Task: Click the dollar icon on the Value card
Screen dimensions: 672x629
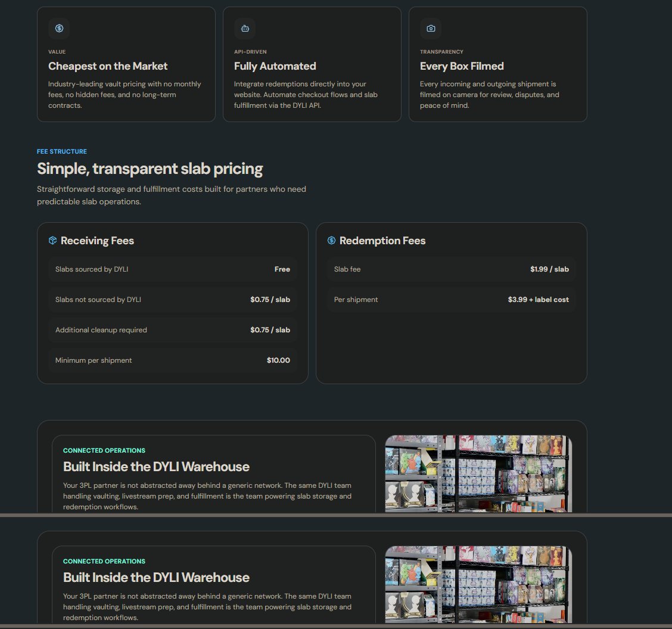Action: point(59,28)
